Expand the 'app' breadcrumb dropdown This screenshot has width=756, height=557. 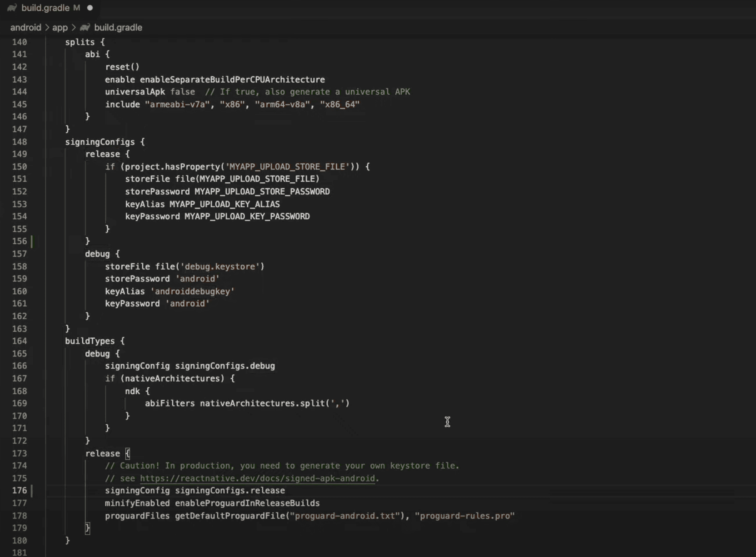[x=60, y=27]
